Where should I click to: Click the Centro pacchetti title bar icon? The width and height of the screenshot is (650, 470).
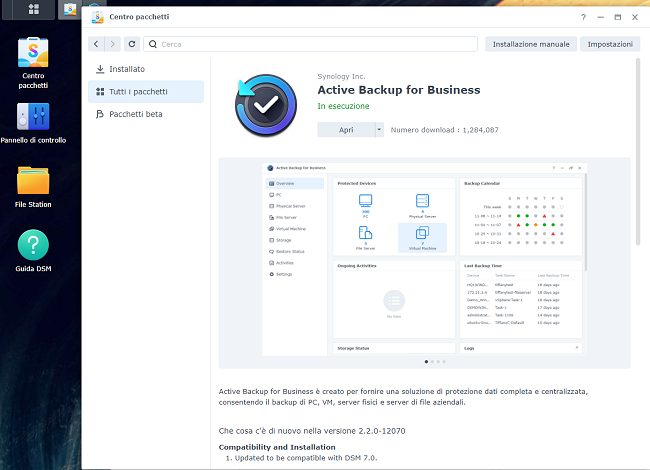click(x=97, y=17)
